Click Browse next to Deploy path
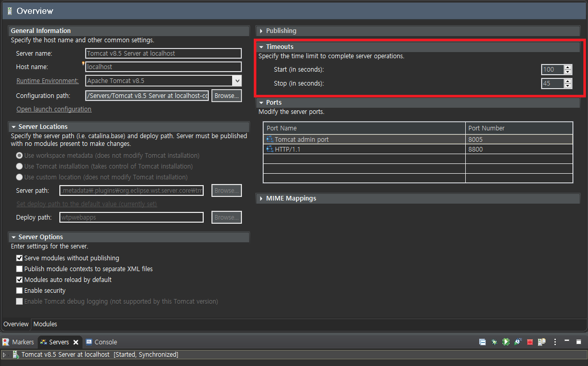The height and width of the screenshot is (366, 588). click(x=226, y=217)
